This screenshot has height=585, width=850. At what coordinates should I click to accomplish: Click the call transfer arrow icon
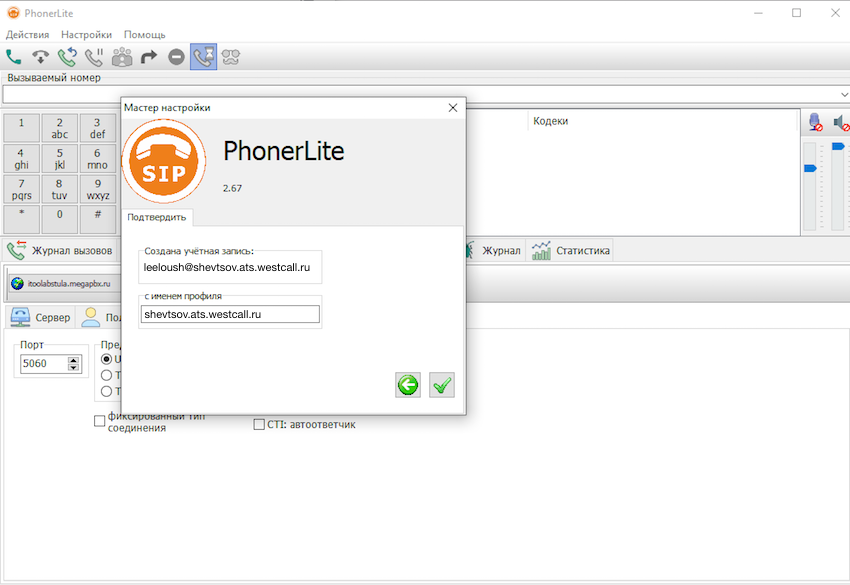tap(149, 56)
